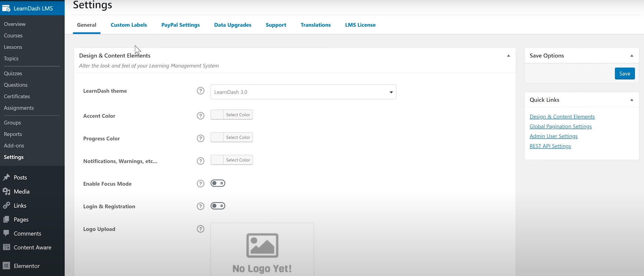Open help for Enable Focus Mode
The height and width of the screenshot is (276, 644).
pos(201,184)
